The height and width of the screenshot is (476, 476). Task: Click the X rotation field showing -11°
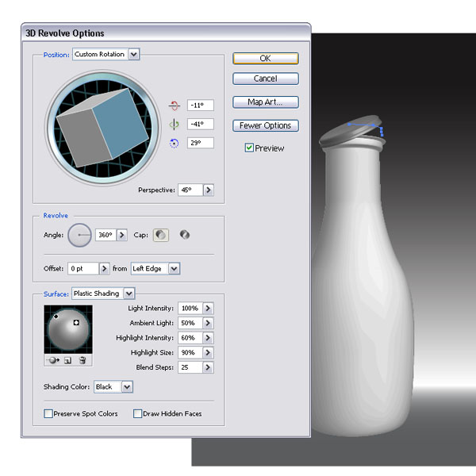201,106
